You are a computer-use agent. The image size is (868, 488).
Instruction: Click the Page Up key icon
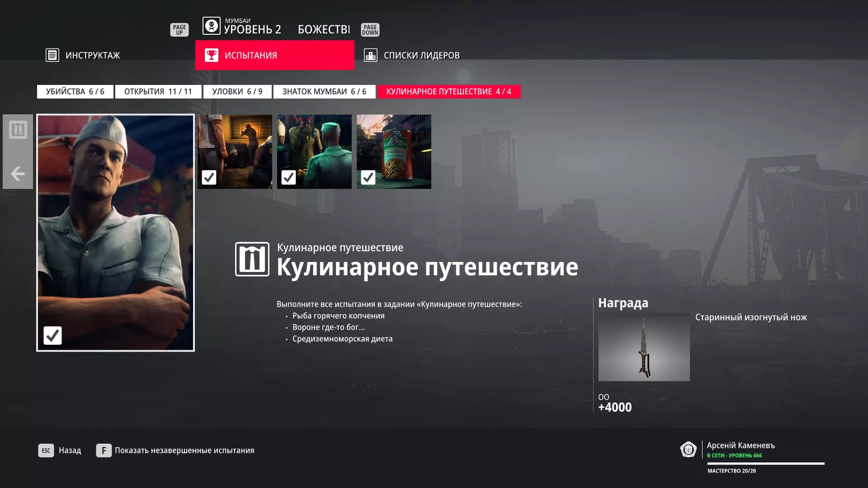click(179, 30)
